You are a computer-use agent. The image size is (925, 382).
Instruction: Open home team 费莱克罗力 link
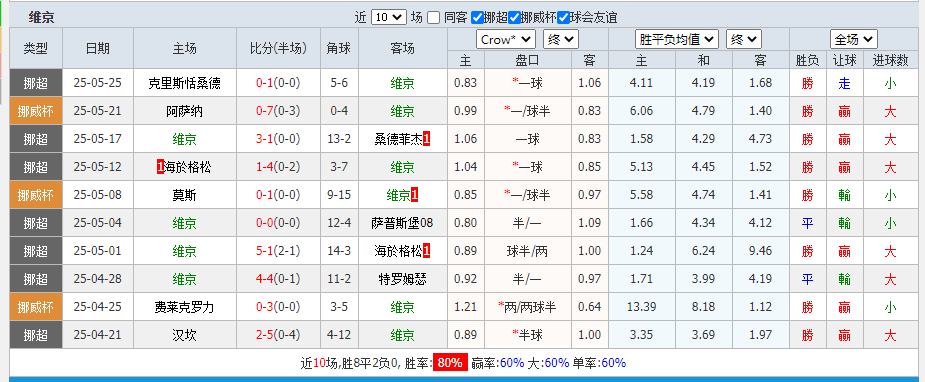point(185,307)
